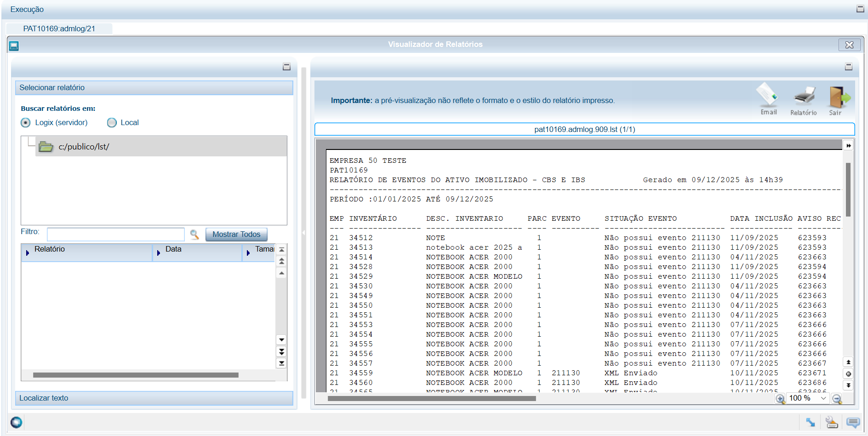Expand the Localizar texto section
The image size is (868, 436).
coord(154,398)
